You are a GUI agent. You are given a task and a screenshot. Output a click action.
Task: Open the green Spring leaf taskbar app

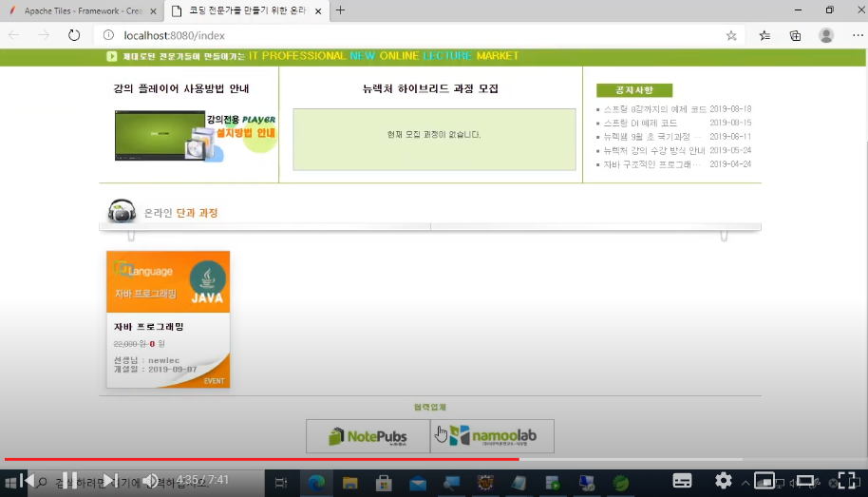621,483
